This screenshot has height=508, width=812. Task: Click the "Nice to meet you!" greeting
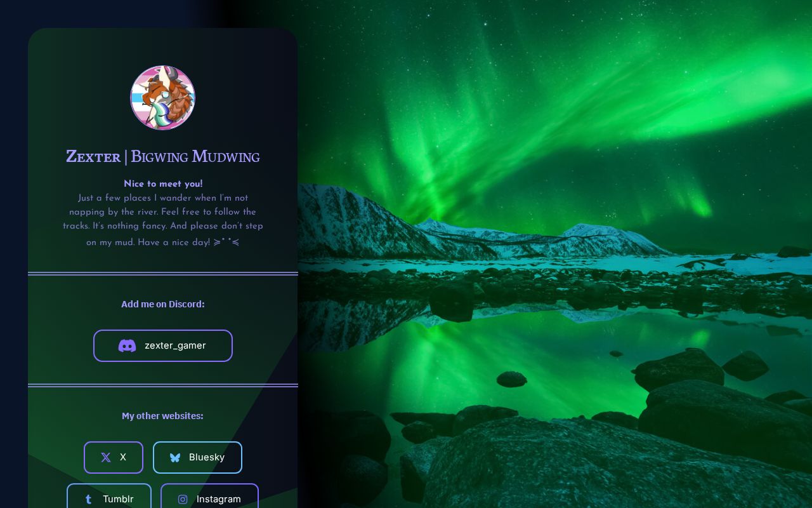[x=163, y=184]
